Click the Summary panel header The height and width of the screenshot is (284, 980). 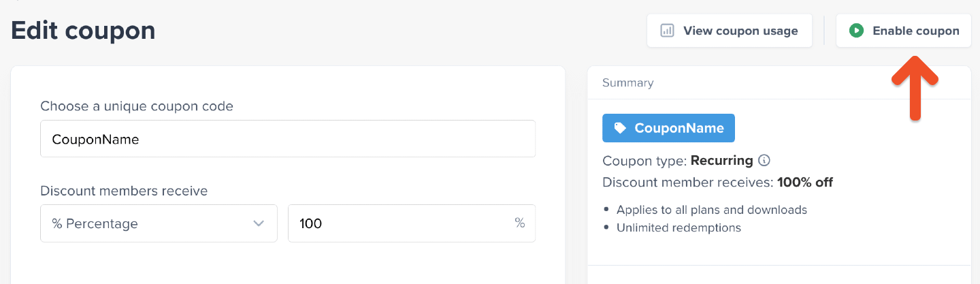pos(627,83)
